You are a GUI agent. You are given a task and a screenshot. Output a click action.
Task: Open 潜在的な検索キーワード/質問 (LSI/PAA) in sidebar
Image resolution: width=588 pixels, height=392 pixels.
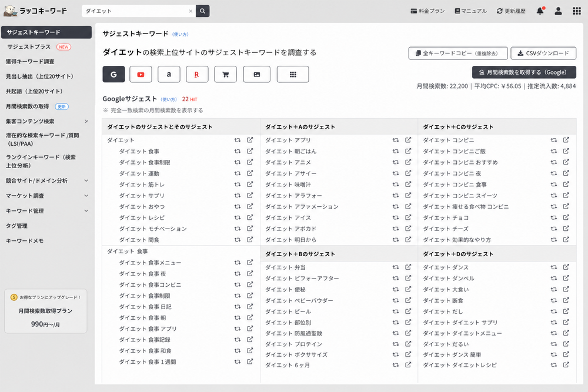point(42,139)
